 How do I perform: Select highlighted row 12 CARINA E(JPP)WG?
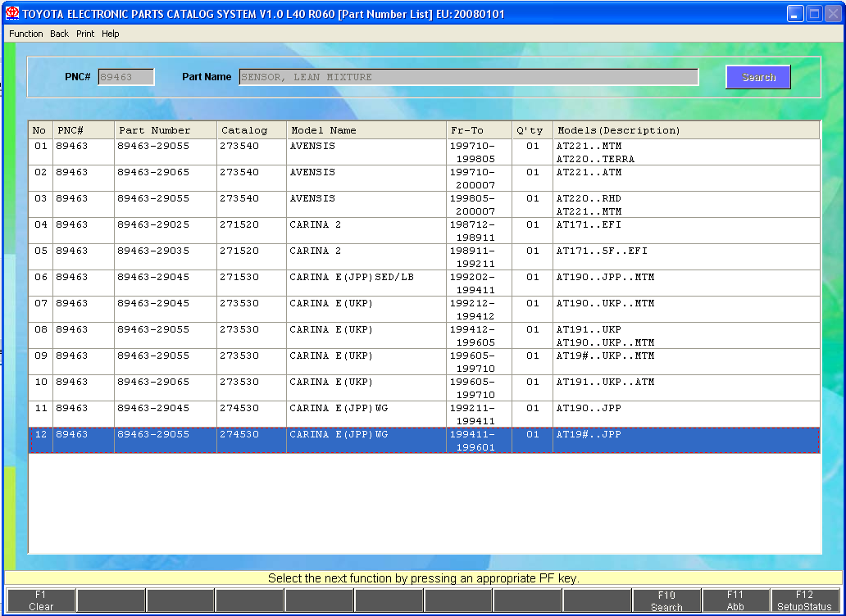click(x=328, y=440)
